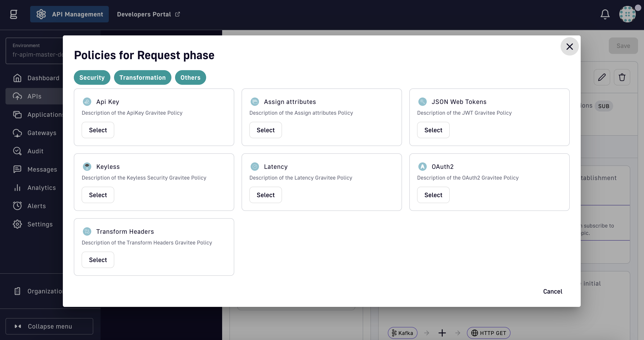Select the Api Key policy

[98, 130]
